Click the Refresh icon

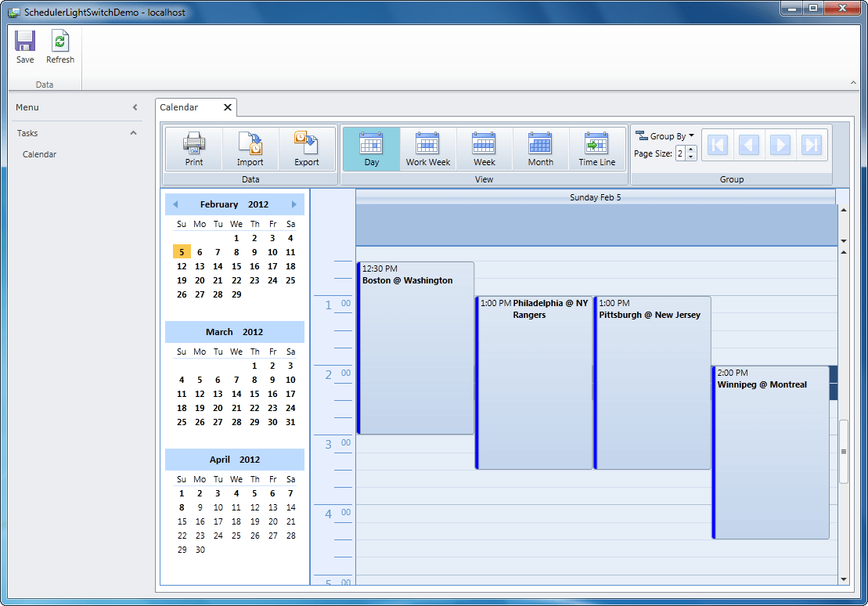click(59, 43)
